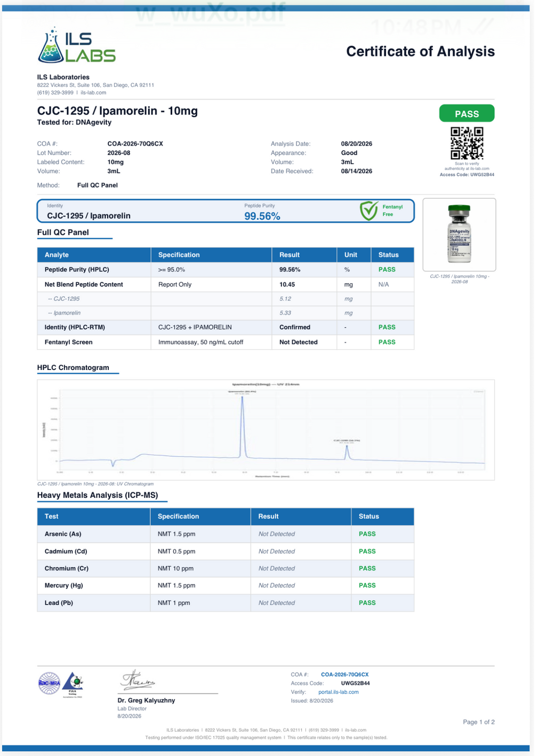This screenshot has height=756, width=546.
Task: Select the Appearance value 'Good'
Action: (349, 153)
